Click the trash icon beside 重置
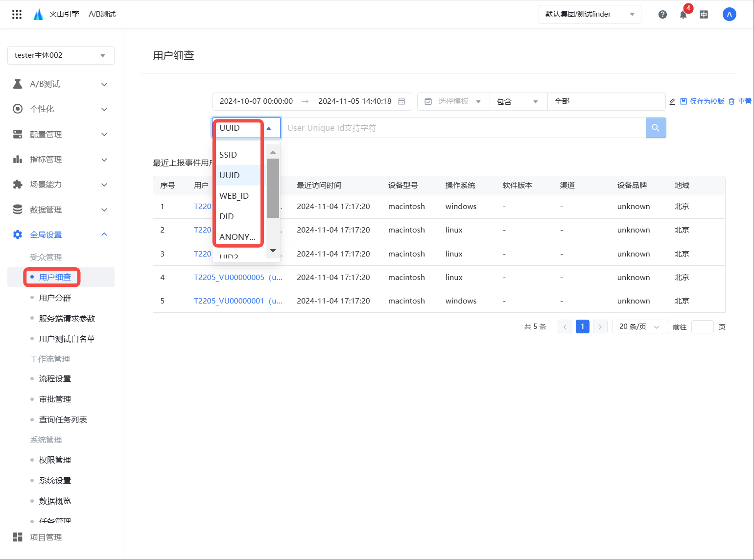This screenshot has width=754, height=560. tap(731, 101)
